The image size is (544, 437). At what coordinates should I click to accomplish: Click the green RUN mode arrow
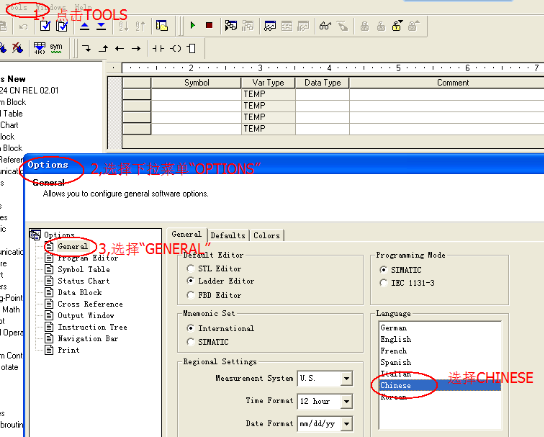193,25
